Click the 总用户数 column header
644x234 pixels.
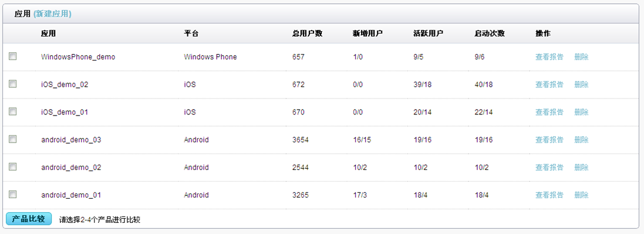pos(307,33)
